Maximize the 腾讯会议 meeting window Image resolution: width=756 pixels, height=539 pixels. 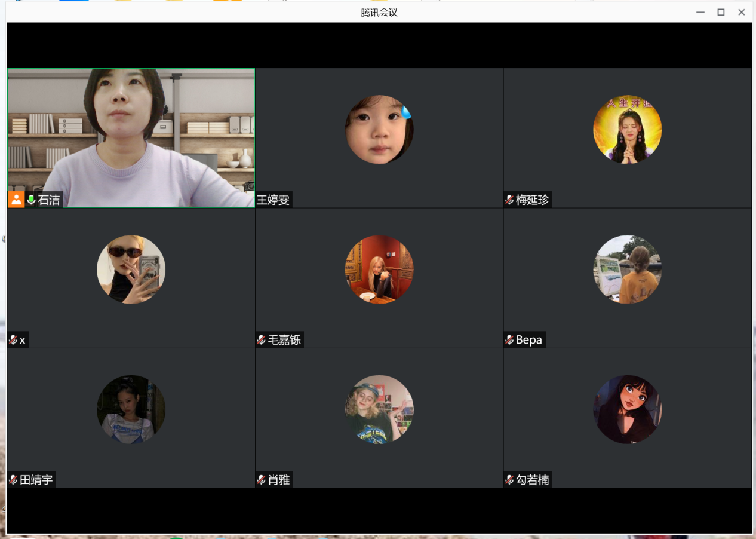click(721, 12)
